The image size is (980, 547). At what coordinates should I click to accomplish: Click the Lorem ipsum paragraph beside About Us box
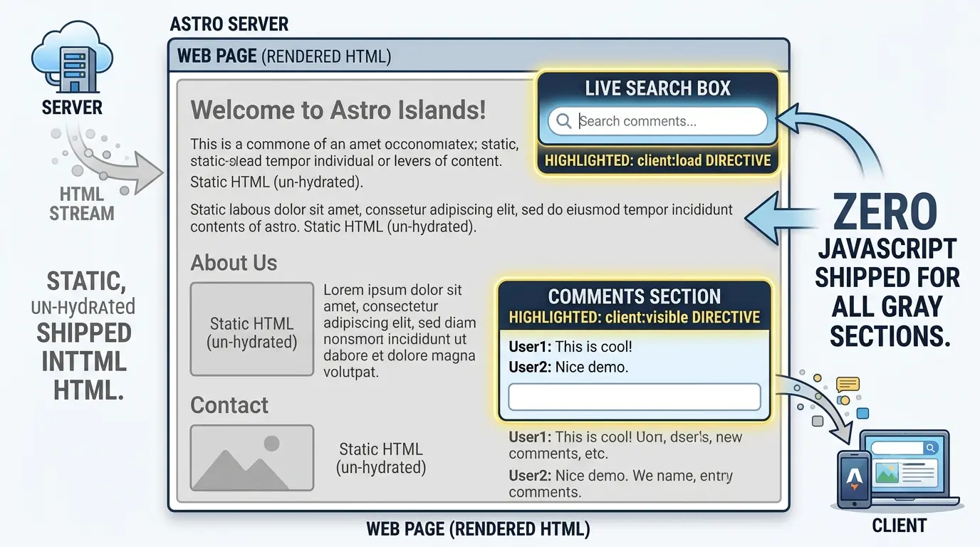[x=400, y=331]
